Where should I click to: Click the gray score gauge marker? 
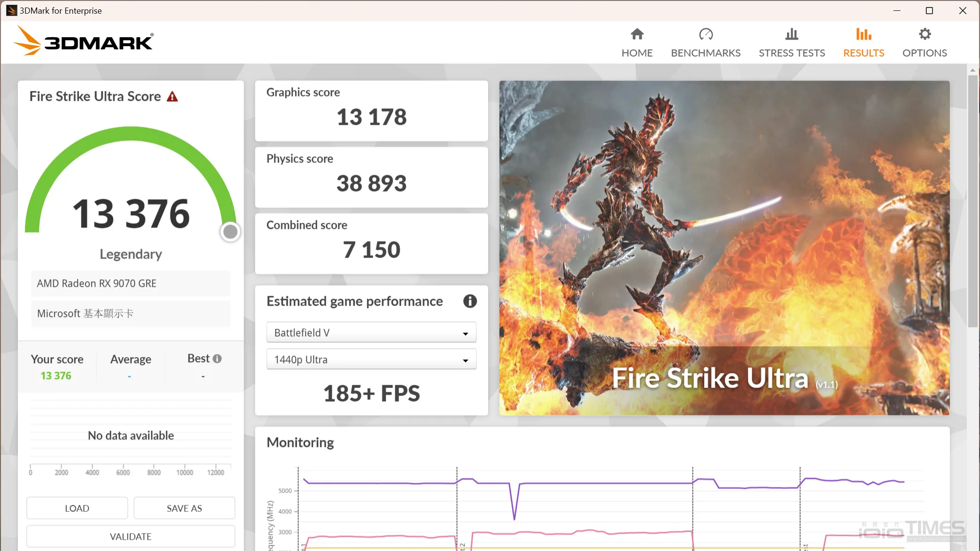tap(230, 232)
